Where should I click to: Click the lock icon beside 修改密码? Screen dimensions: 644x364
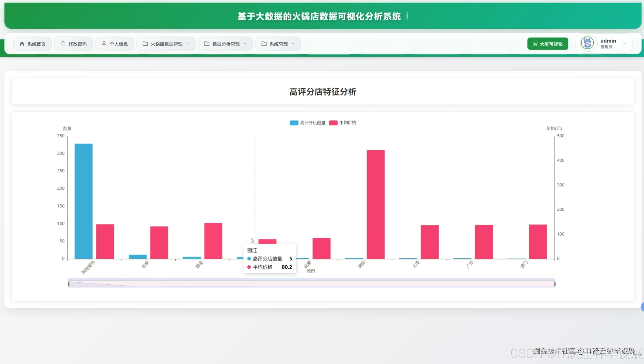tap(63, 43)
